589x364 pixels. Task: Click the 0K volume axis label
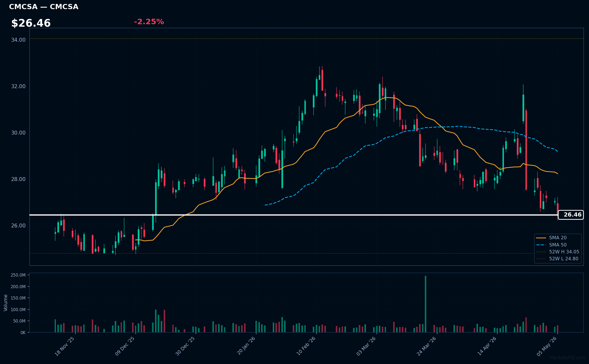pyautogui.click(x=23, y=333)
